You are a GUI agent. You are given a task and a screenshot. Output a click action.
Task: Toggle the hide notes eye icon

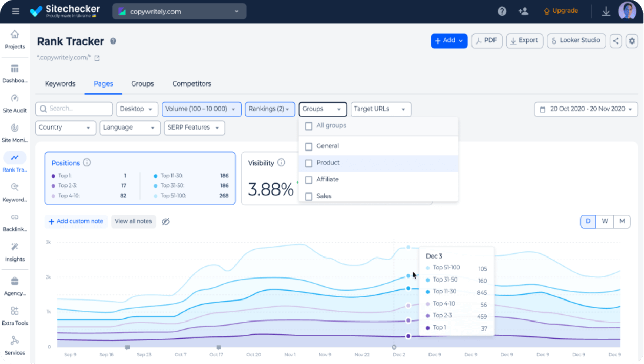pyautogui.click(x=165, y=221)
